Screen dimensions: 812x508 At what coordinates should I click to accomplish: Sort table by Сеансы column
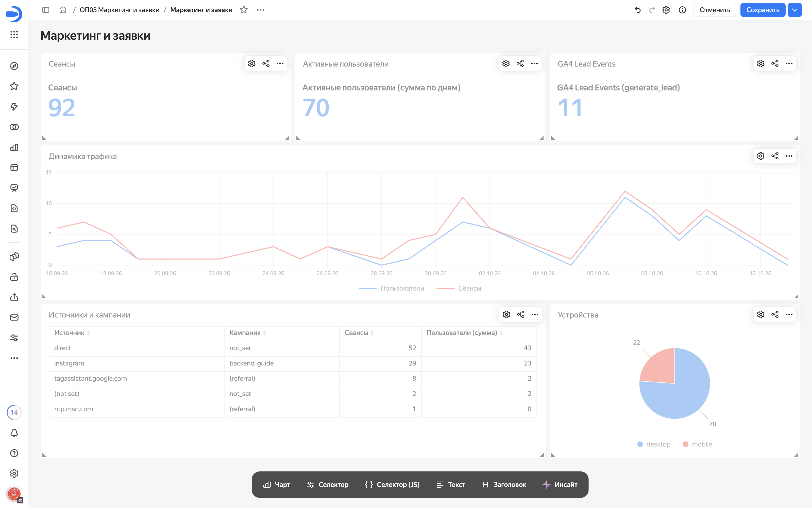click(x=359, y=333)
